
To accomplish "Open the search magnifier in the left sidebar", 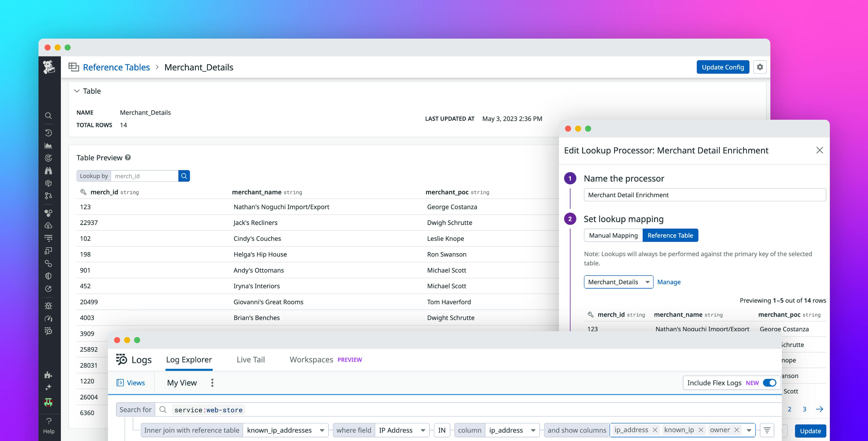I will click(x=48, y=116).
